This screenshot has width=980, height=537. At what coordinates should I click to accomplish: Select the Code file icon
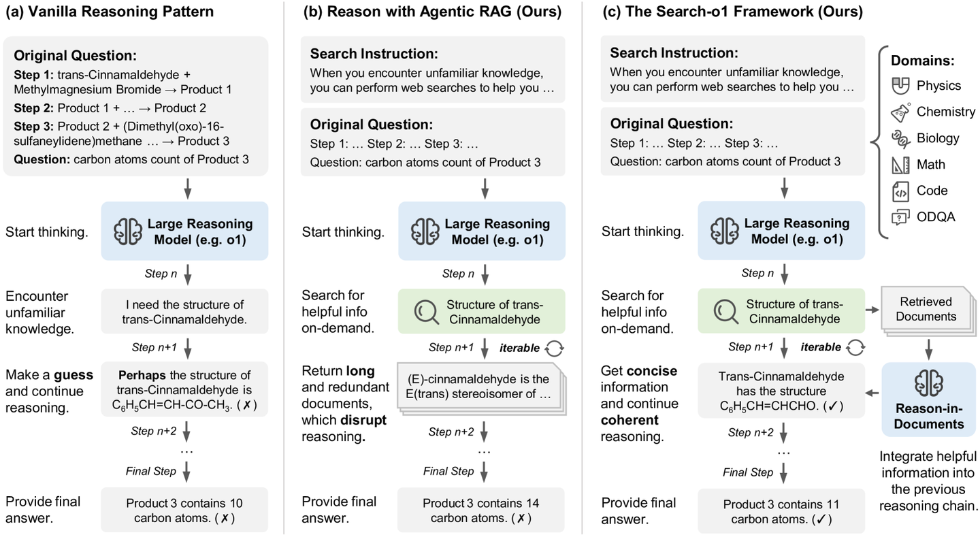900,191
